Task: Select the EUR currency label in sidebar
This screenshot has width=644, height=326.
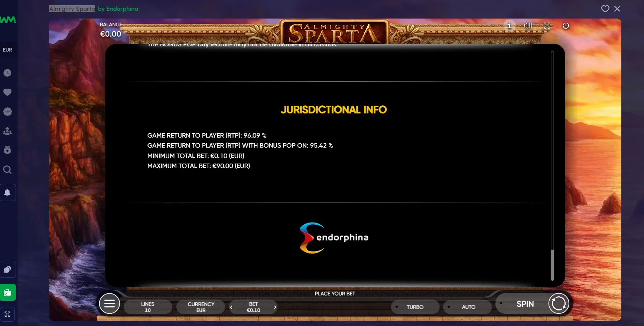Action: click(7, 50)
